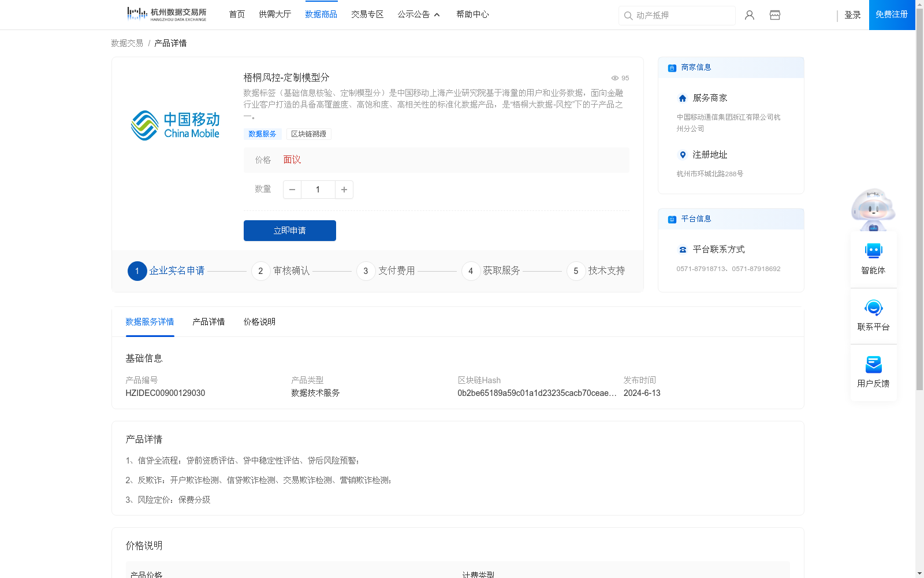Viewport: 924px width, 578px height.
Task: Click the search magnifier icon
Action: pyautogui.click(x=628, y=16)
